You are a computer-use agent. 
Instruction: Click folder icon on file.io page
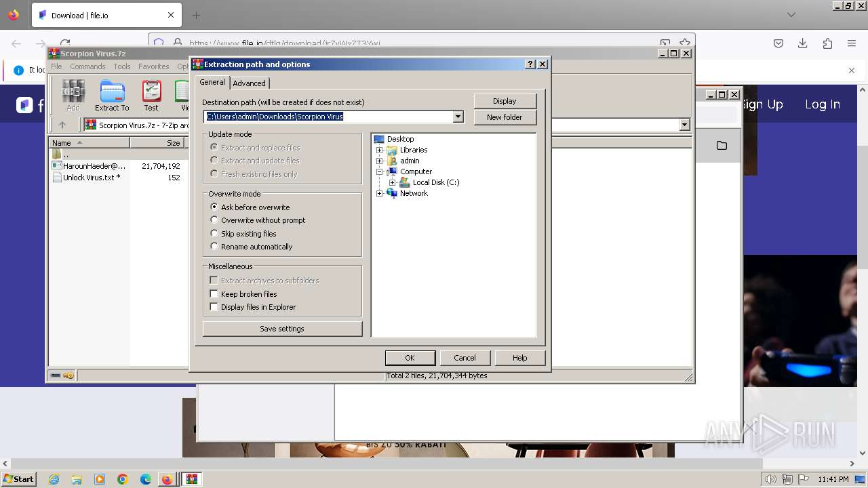722,145
